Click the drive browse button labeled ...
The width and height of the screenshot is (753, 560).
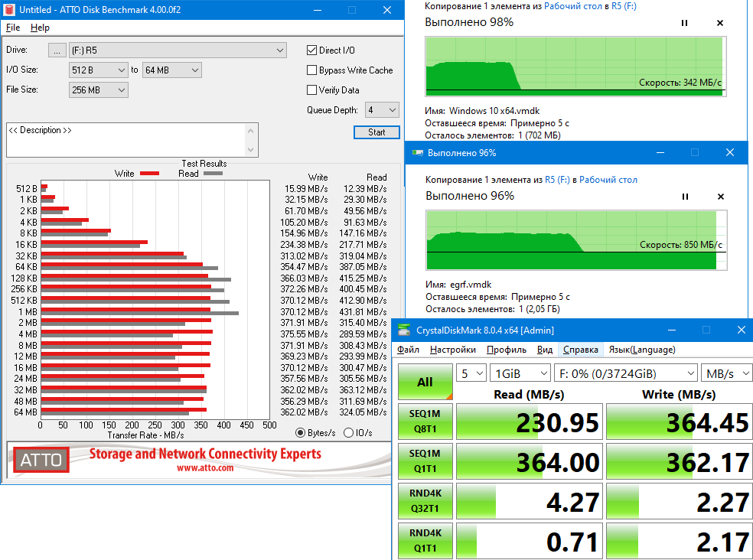pos(57,50)
